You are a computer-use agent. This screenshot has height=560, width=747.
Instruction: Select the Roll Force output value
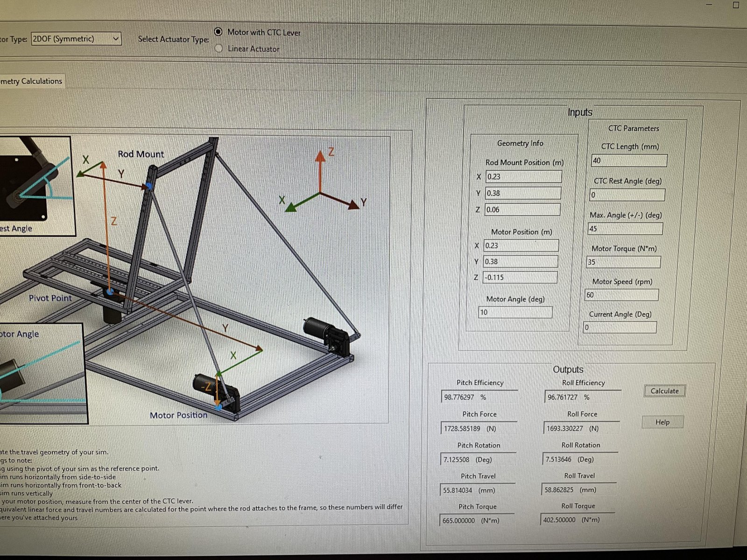[581, 428]
